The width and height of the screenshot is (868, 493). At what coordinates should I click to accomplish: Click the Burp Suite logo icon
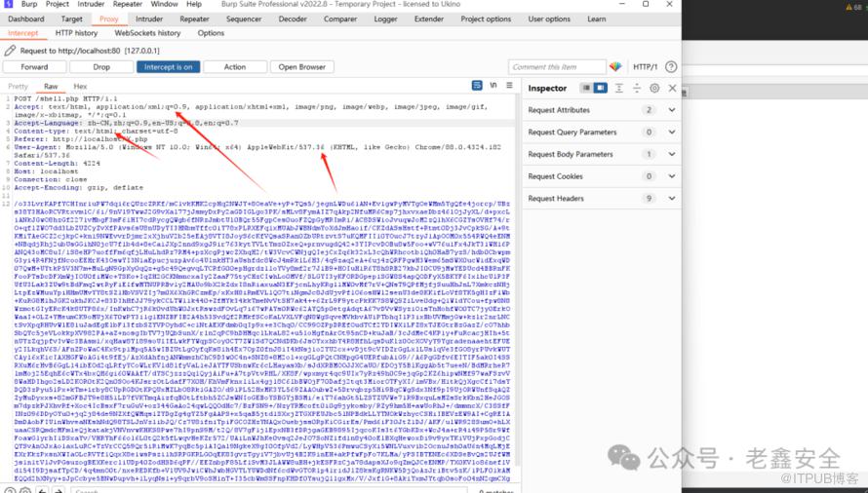tap(8, 4)
